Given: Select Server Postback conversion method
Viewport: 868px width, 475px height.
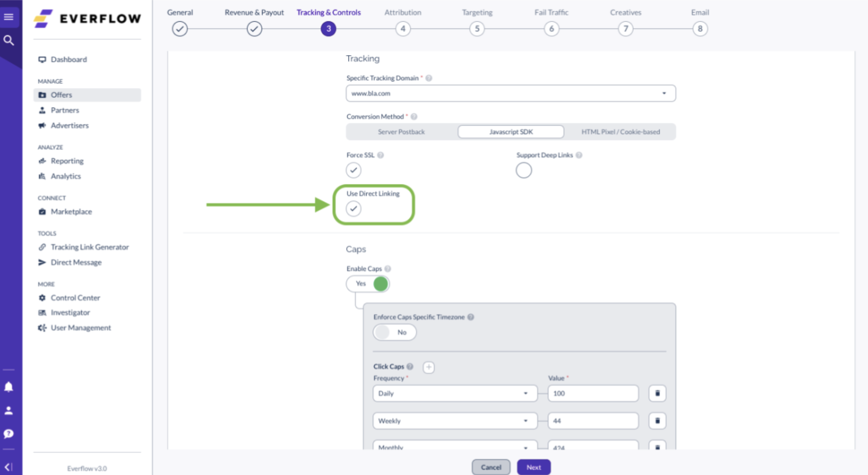Looking at the screenshot, I should 401,132.
